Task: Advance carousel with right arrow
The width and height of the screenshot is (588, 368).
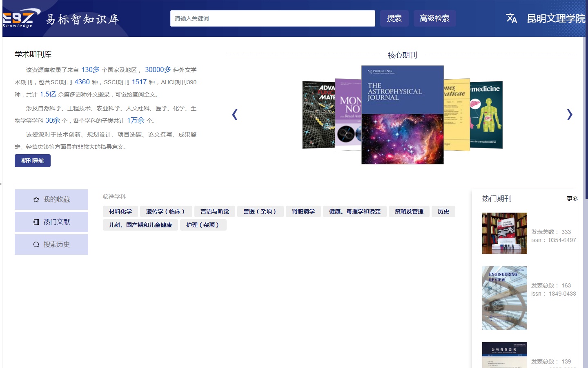Action: coord(570,114)
